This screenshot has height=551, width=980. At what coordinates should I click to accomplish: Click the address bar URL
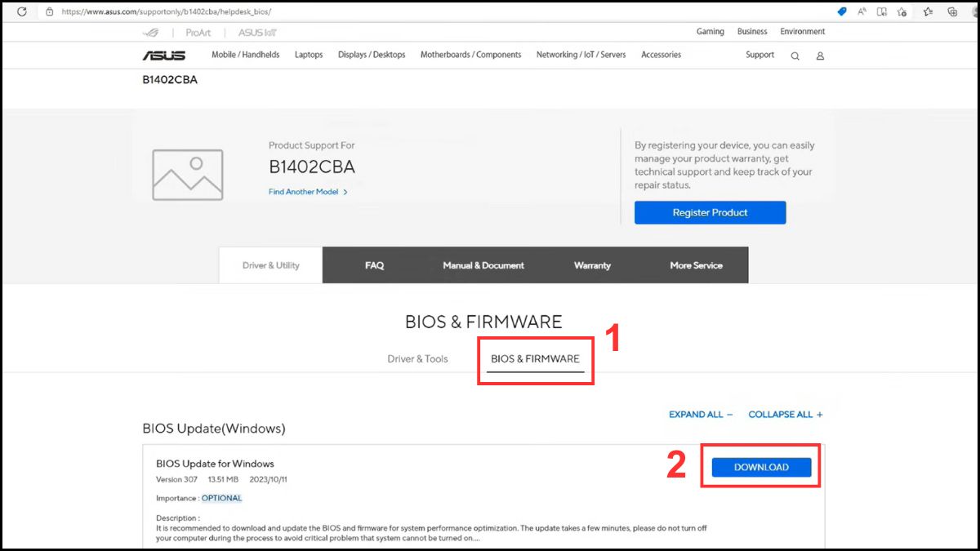click(167, 11)
